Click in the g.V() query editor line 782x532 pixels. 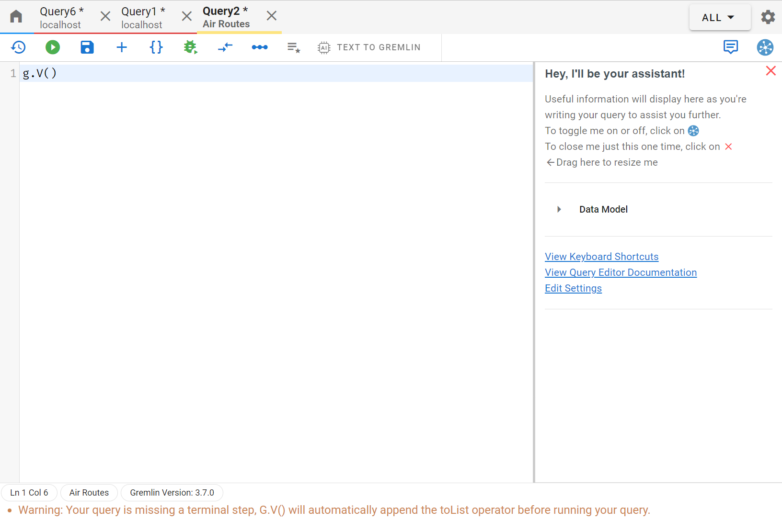pyautogui.click(x=276, y=73)
